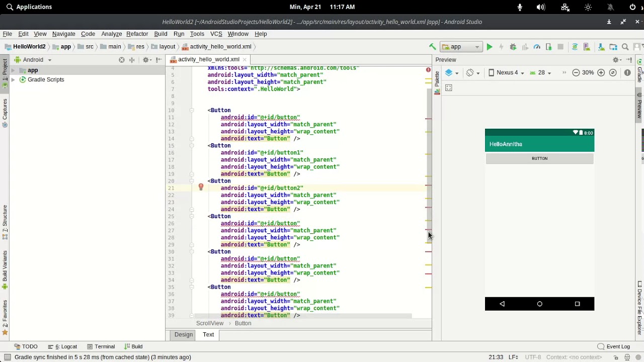
Task: Click the Profile app gauge icon
Action: pyautogui.click(x=537, y=47)
